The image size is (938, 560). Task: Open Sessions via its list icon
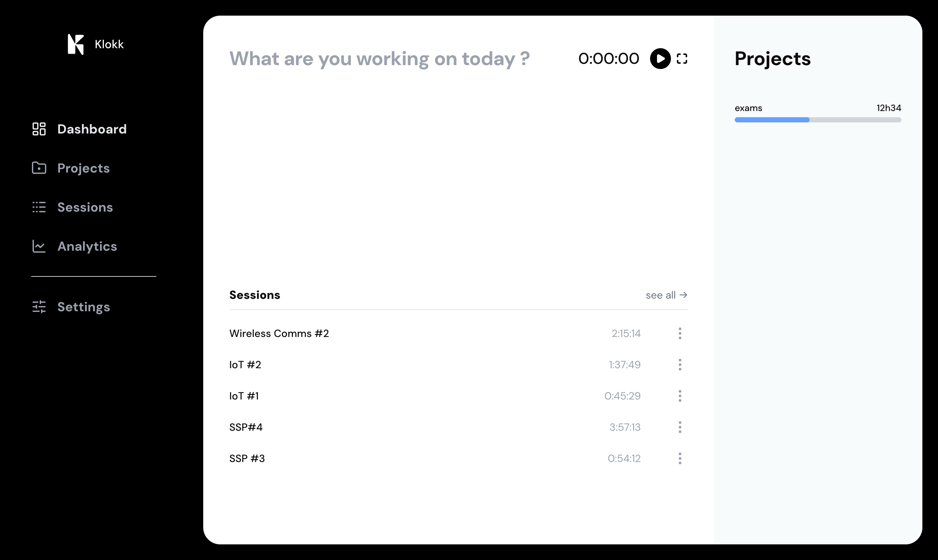pyautogui.click(x=39, y=207)
